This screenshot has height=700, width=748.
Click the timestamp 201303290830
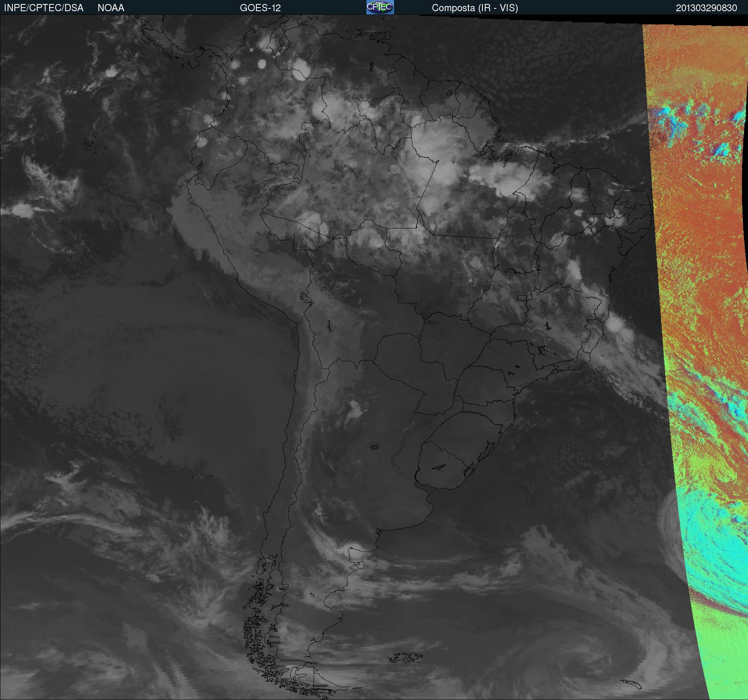click(706, 8)
